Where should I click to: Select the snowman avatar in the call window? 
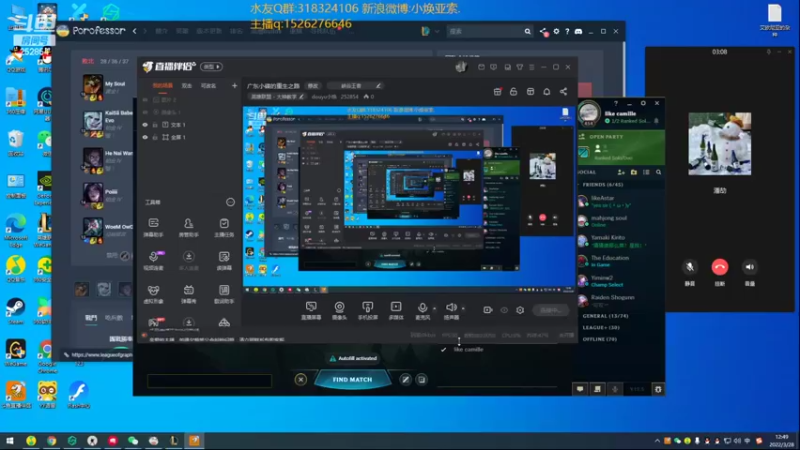719,144
